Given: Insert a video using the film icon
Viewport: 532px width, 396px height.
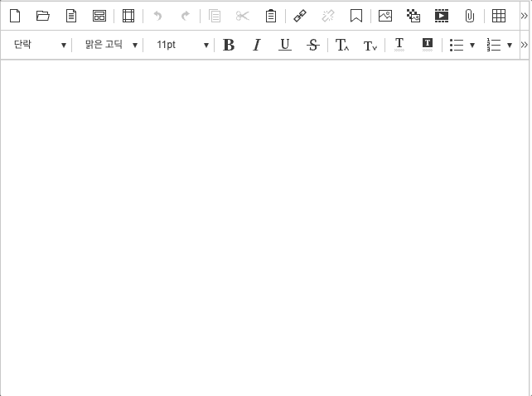Looking at the screenshot, I should 442,16.
